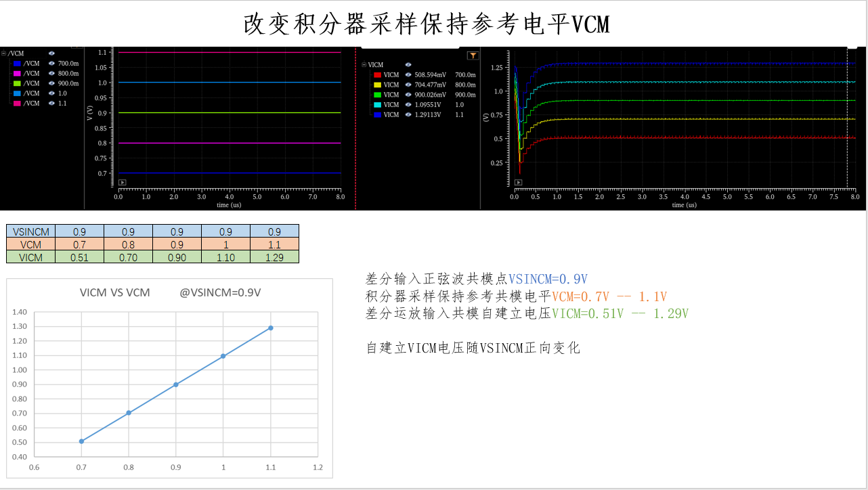
Task: Select chart subtitle '@VSINCM=0.9V'
Action: tap(220, 293)
